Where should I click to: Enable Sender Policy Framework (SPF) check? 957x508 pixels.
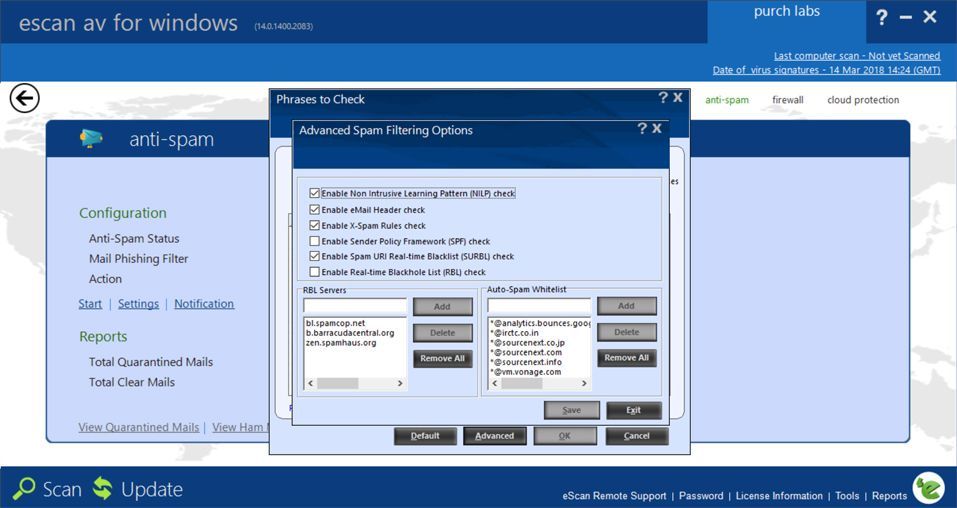point(314,241)
